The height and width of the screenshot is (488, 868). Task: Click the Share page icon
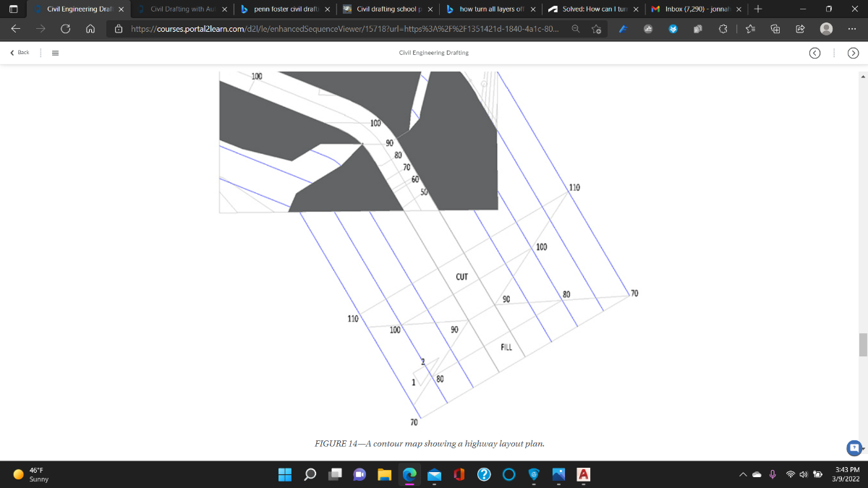(x=800, y=30)
